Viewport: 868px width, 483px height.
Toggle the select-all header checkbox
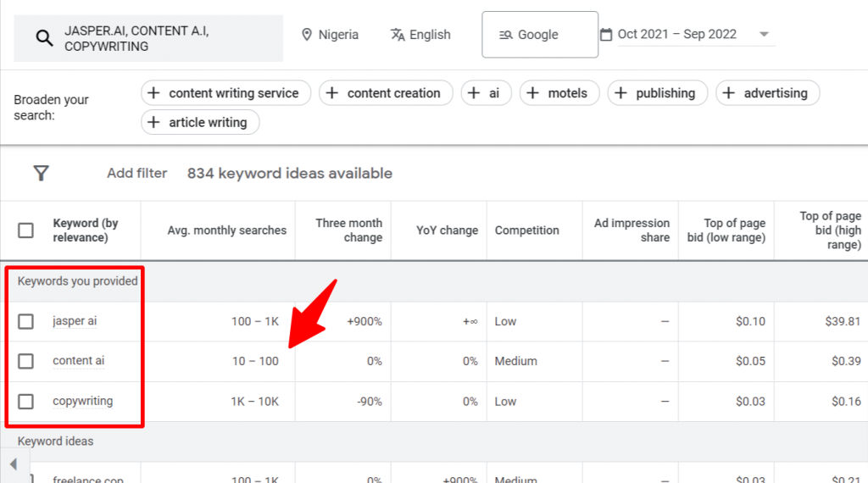[25, 230]
